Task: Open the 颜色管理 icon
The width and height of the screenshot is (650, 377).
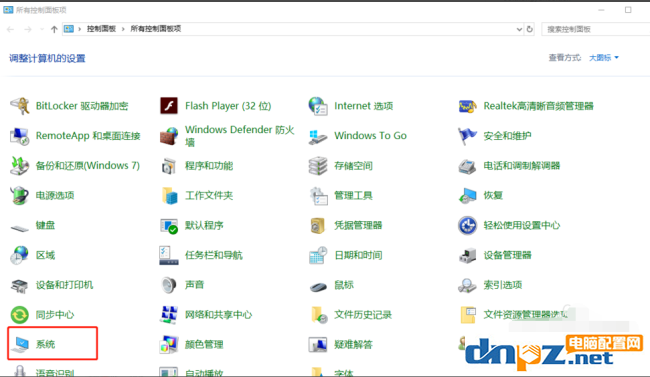Action: click(169, 345)
